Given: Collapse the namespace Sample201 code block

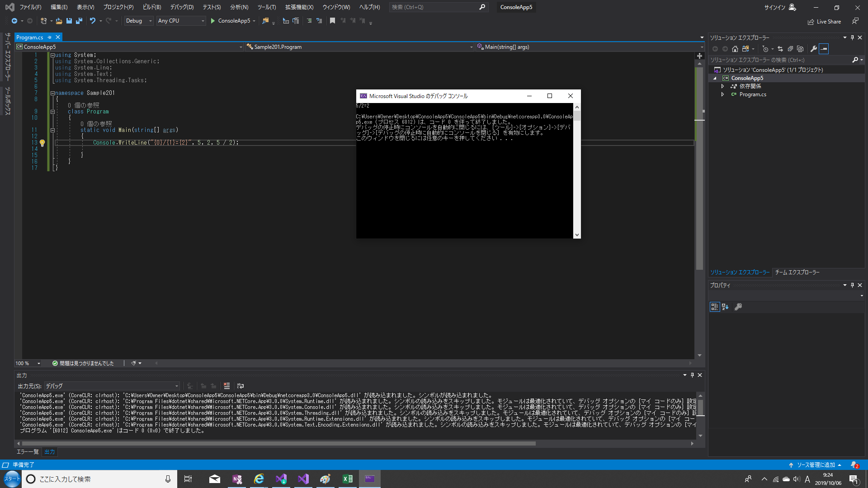Looking at the screenshot, I should 52,93.
